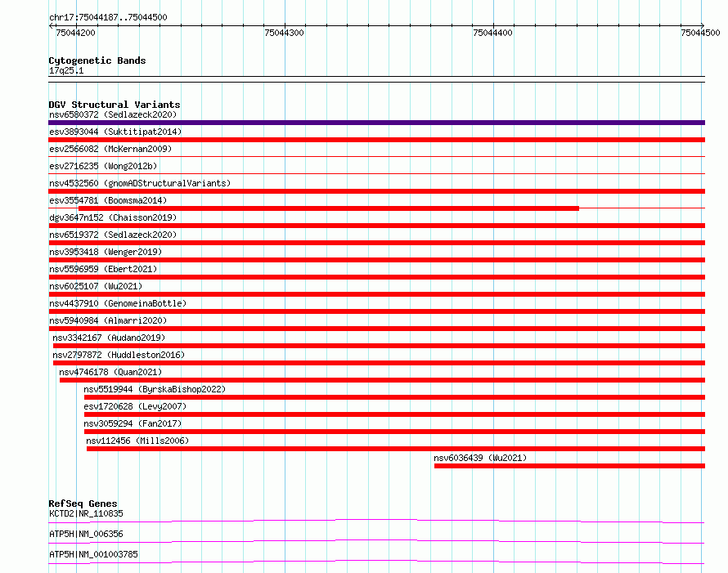
Task: Open esv1720628 (Levy2007) variant
Action: coord(135,406)
